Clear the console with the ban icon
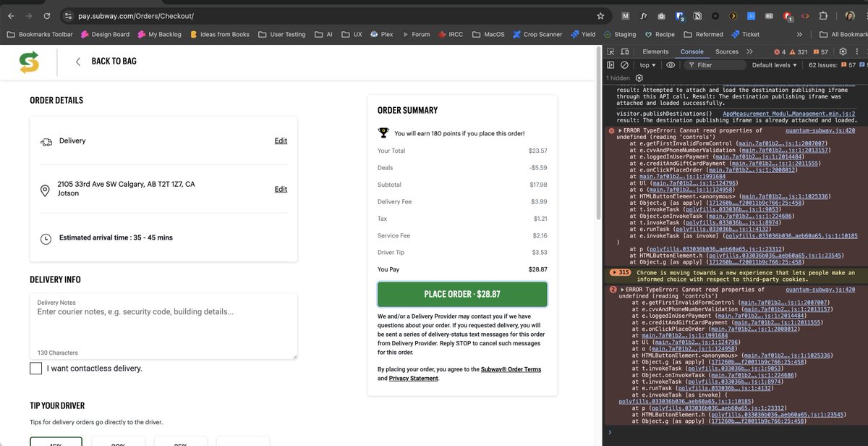 pos(625,64)
